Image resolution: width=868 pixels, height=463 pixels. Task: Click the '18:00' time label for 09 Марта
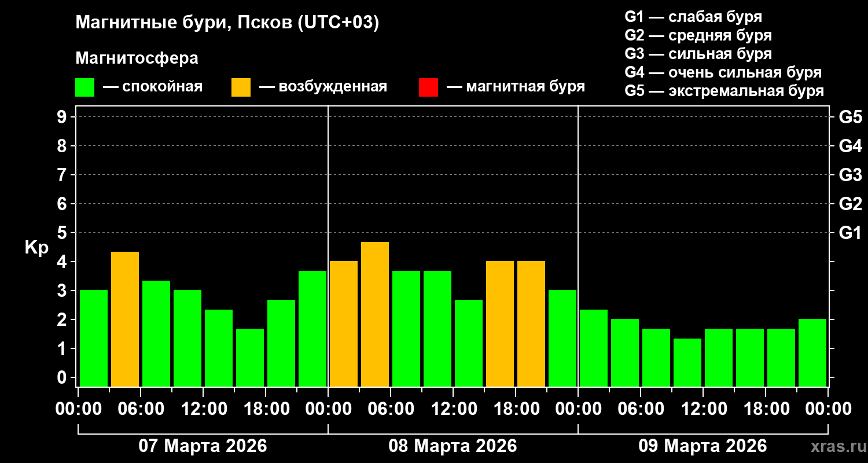(766, 409)
